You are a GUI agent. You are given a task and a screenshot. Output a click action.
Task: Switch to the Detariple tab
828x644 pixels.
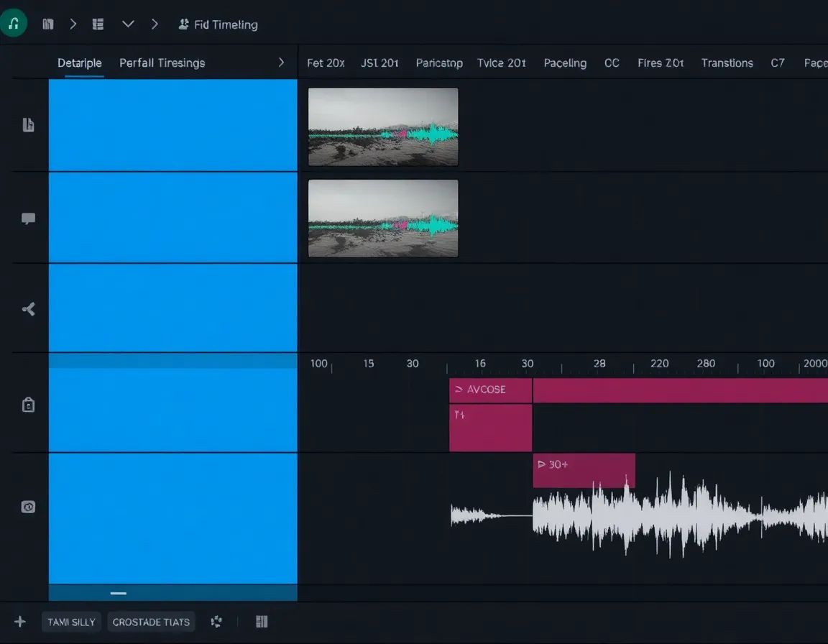tap(80, 63)
